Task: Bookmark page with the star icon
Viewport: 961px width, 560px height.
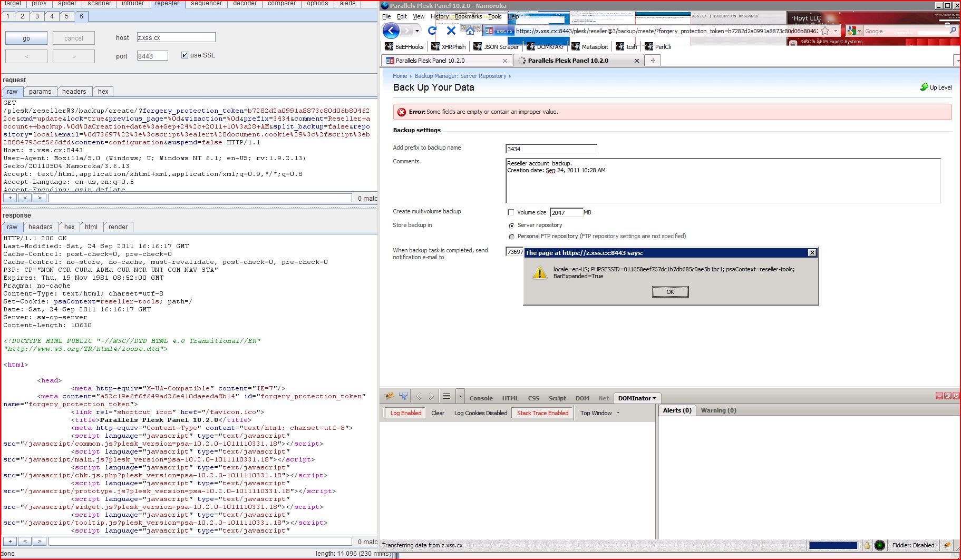Action: pyautogui.click(x=825, y=31)
